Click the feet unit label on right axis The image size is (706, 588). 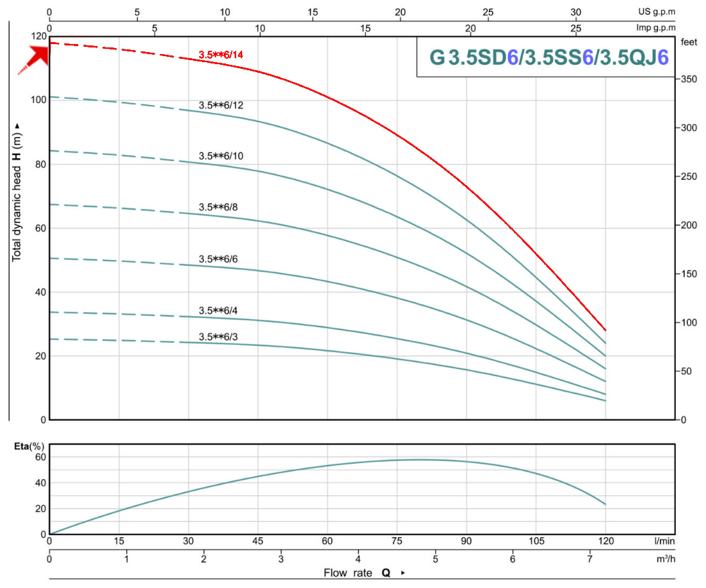689,42
